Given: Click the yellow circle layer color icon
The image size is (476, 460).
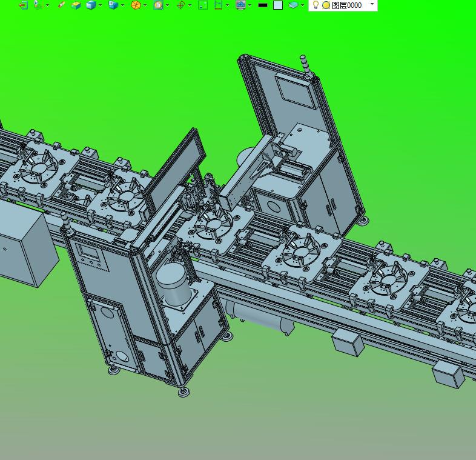Looking at the screenshot, I should 326,5.
